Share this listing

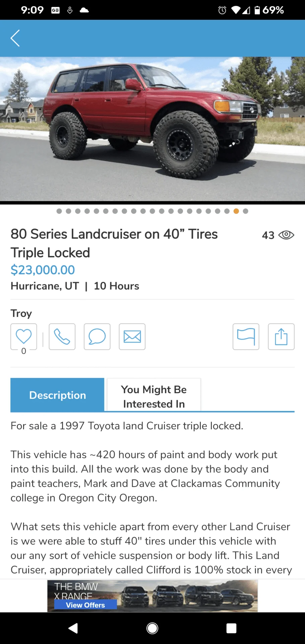click(281, 336)
